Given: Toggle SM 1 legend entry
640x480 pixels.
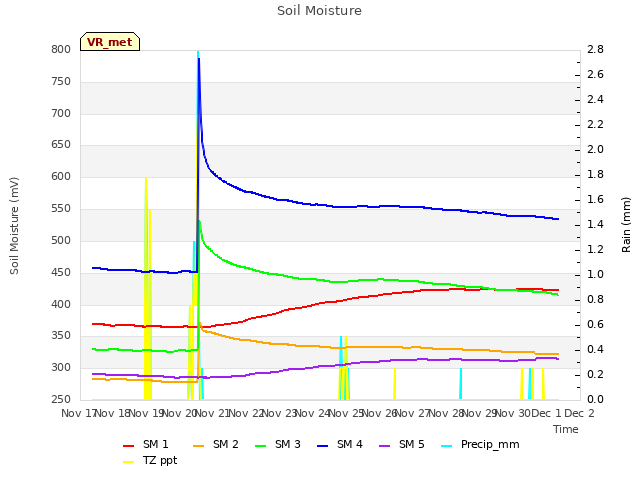Looking at the screenshot, I should 146,444.
